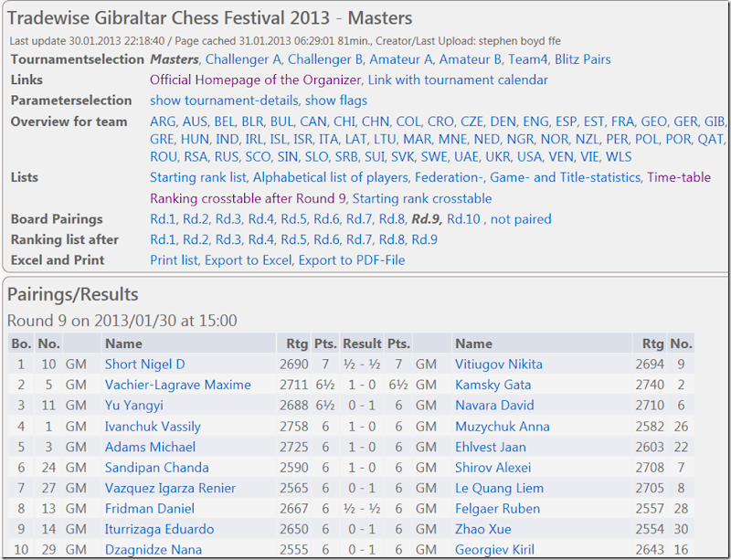
Task: Open Ranking crosstable after Round 9
Action: click(x=247, y=198)
